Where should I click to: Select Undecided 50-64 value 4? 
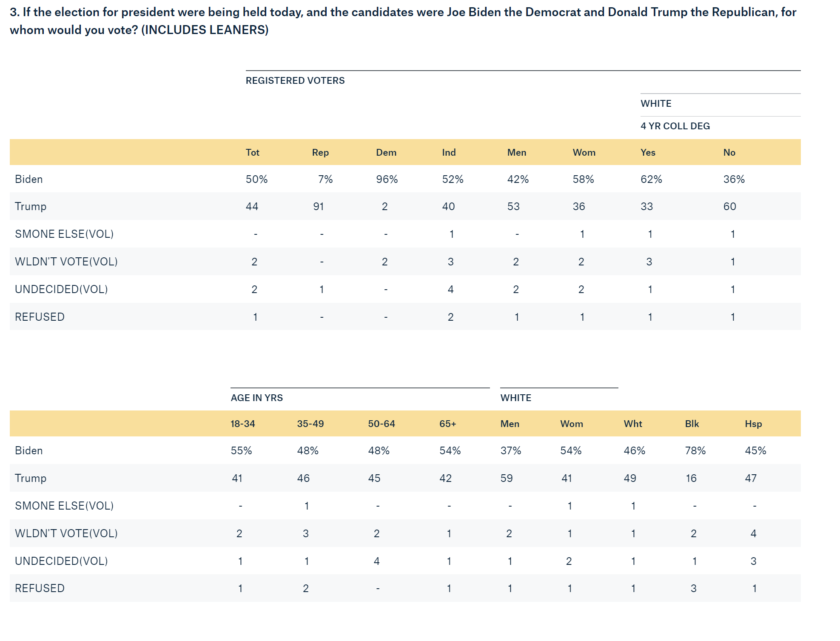tap(376, 561)
